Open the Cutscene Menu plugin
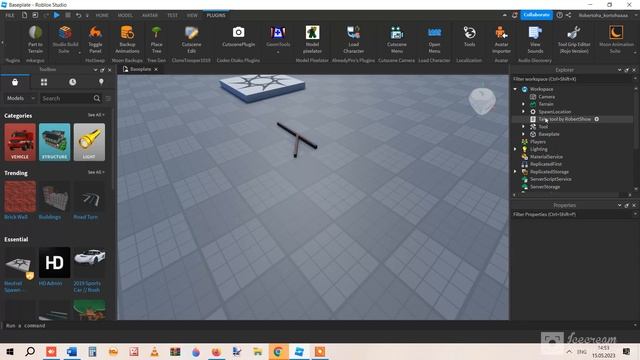Screen dimensions: 640x360 tap(397, 39)
